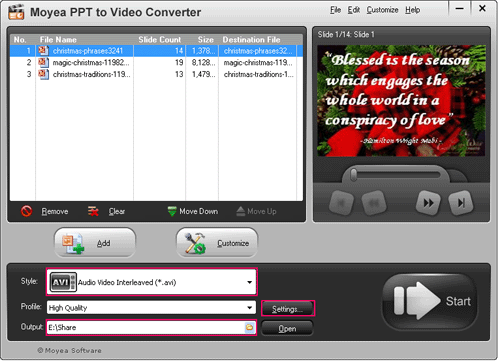
Task: Open the Customize menu in menu bar
Action: pyautogui.click(x=382, y=10)
